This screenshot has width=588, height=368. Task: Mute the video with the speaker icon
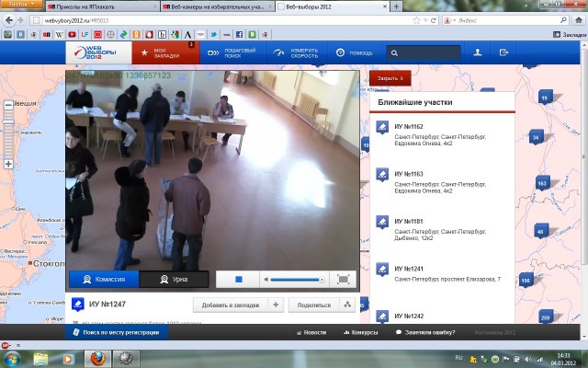(266, 280)
